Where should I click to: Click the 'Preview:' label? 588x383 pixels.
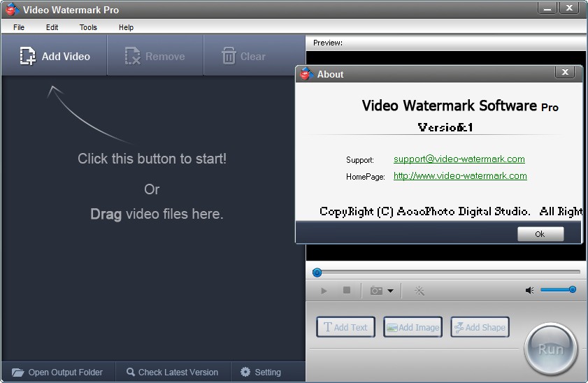coord(328,43)
